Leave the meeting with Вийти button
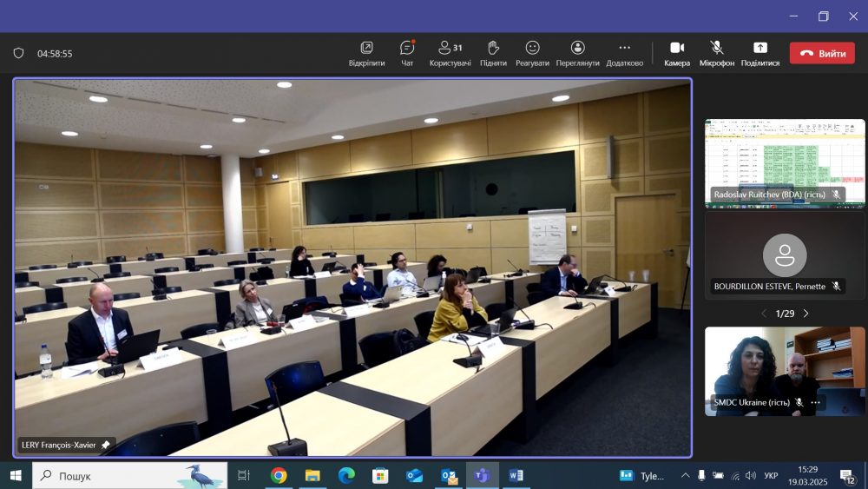868x489 pixels. point(821,53)
